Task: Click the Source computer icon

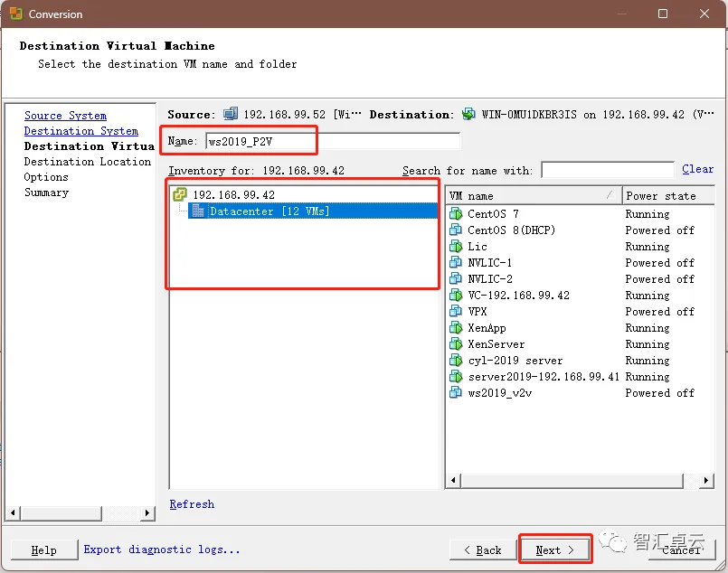Action: (231, 114)
